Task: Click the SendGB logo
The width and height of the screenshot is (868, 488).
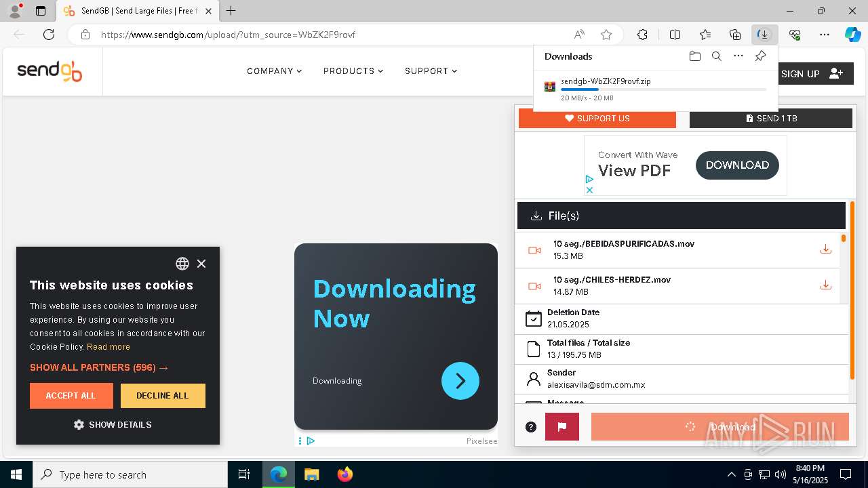Action: [50, 70]
